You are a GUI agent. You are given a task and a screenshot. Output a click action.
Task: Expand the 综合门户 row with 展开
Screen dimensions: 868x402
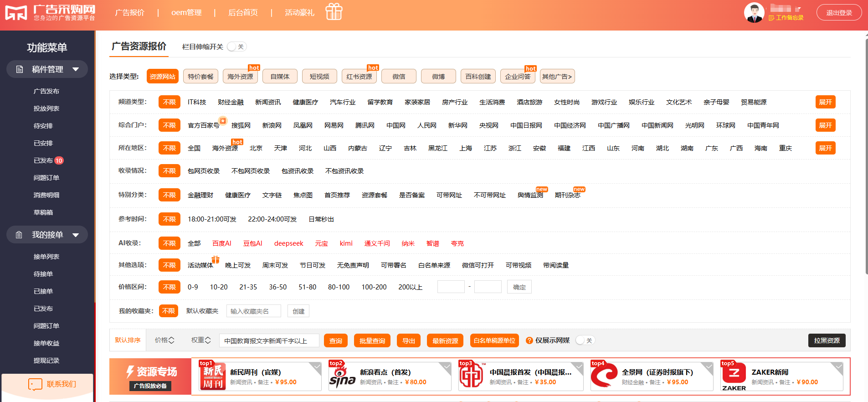point(826,125)
